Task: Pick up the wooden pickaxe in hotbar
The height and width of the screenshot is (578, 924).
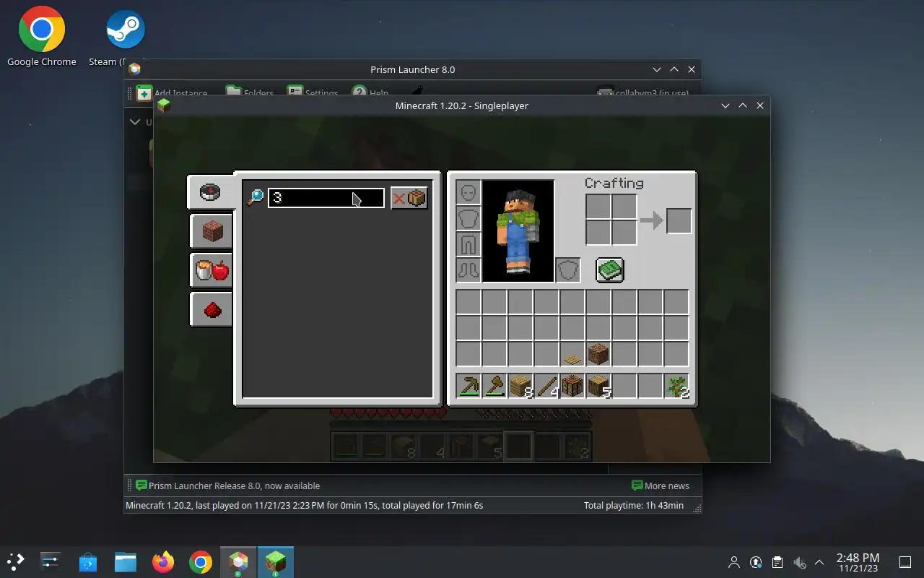Action: (x=468, y=386)
